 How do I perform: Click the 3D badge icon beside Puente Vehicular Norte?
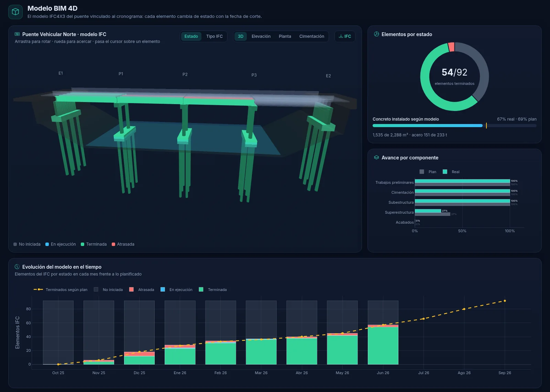tap(17, 34)
